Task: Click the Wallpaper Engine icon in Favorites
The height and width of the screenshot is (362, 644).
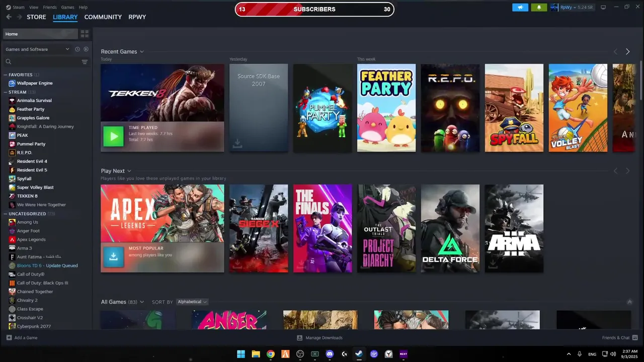Action: point(12,83)
